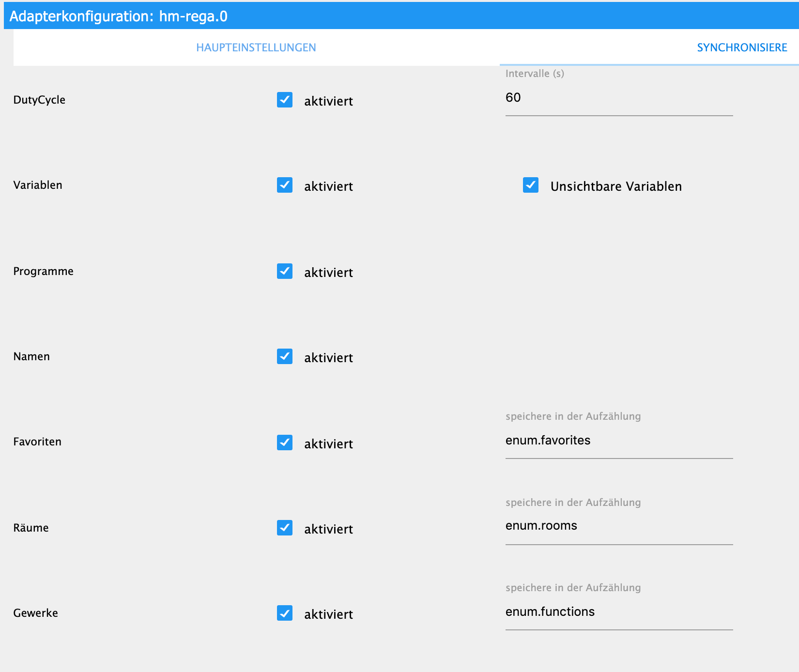Uncheck the Namen aktiviert checkbox
The width and height of the screenshot is (799, 672).
[x=285, y=356]
